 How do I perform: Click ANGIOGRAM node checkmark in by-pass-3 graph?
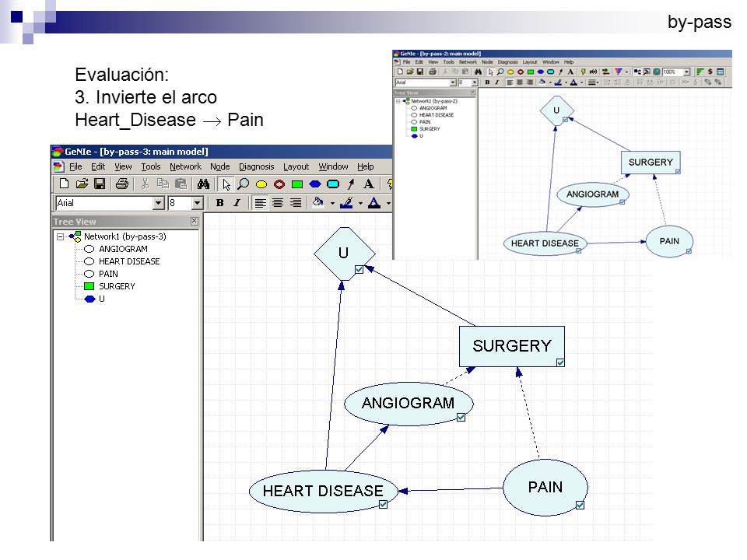click(461, 417)
